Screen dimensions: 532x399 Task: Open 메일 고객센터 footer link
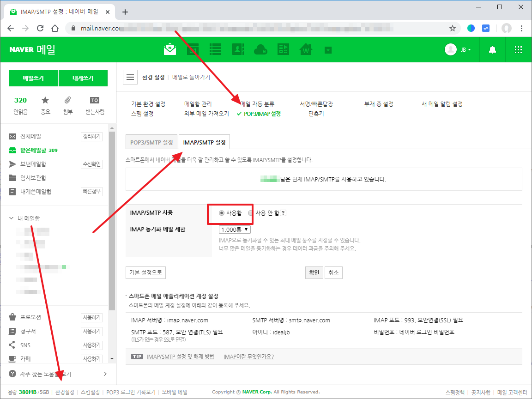tap(512, 393)
